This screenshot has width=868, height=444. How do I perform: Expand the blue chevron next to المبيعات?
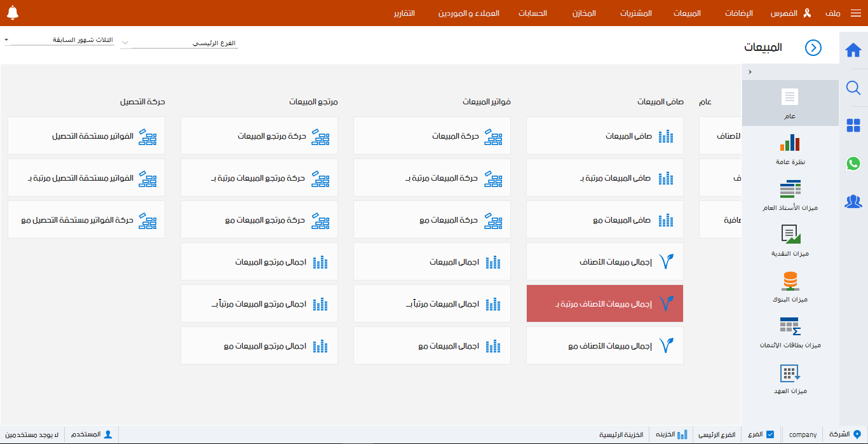(x=813, y=48)
